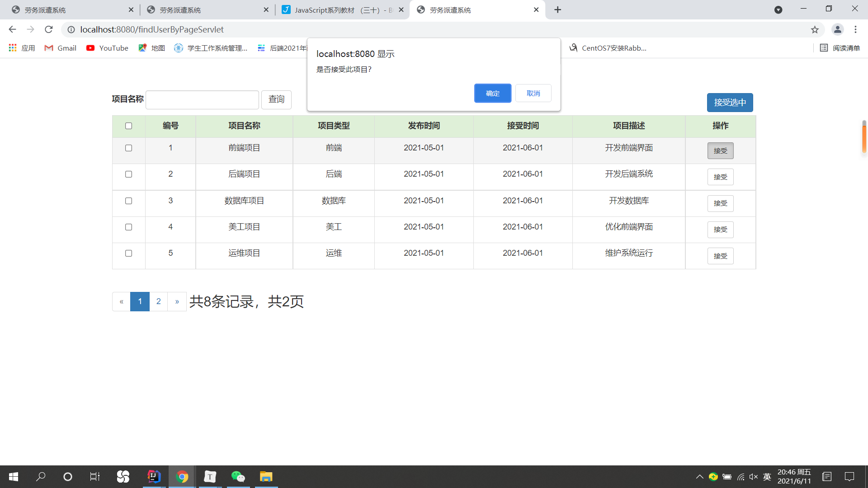Open YouTube bookmark

[108, 48]
